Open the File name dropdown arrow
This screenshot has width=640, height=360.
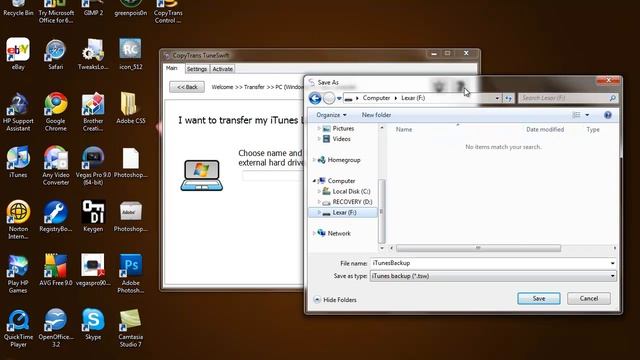click(x=613, y=263)
